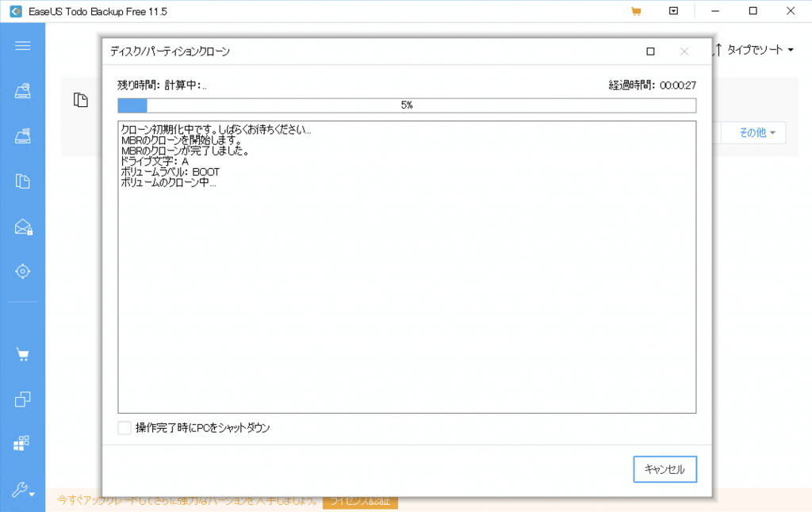Screen dimensions: 812x512
Task: Open the File Backup sidebar icon
Action: 22,181
